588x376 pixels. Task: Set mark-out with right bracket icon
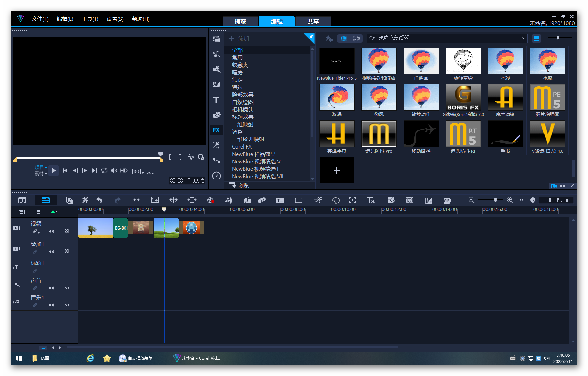coord(180,157)
